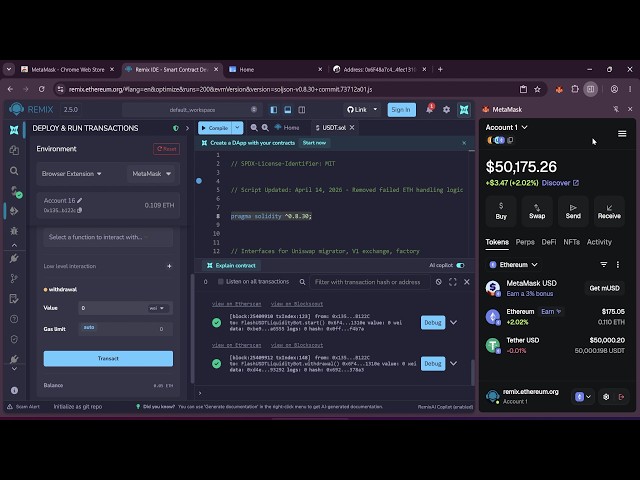Click Get mUSD button

click(x=604, y=288)
